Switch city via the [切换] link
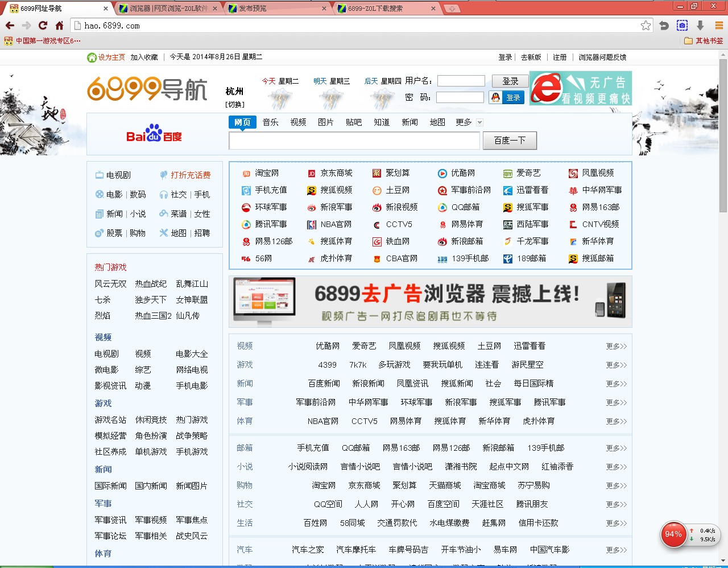The height and width of the screenshot is (568, 728). tap(235, 105)
